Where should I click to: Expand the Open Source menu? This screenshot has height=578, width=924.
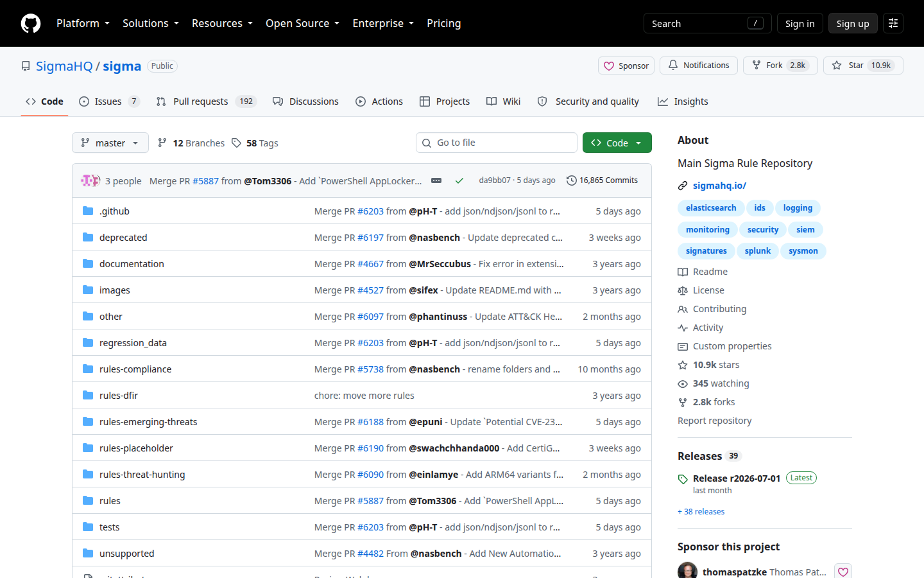pyautogui.click(x=302, y=23)
